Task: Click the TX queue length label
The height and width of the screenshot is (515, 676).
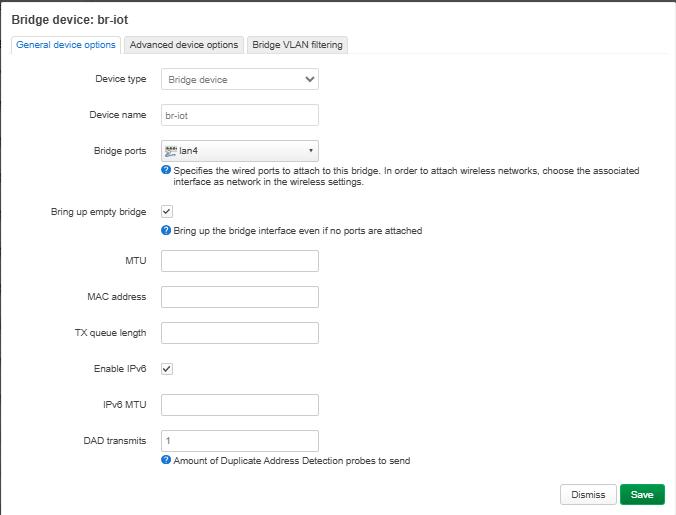Action: coord(110,333)
